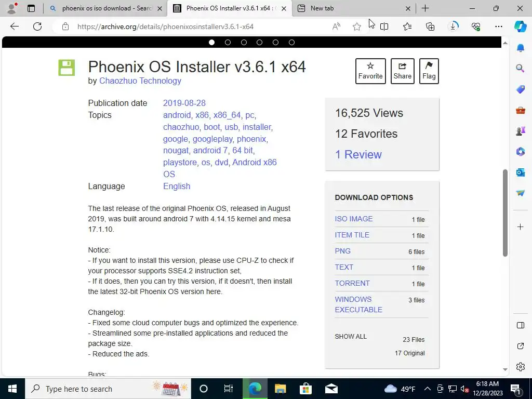
Task: Select the sixth carousel dot
Action: pos(291,43)
